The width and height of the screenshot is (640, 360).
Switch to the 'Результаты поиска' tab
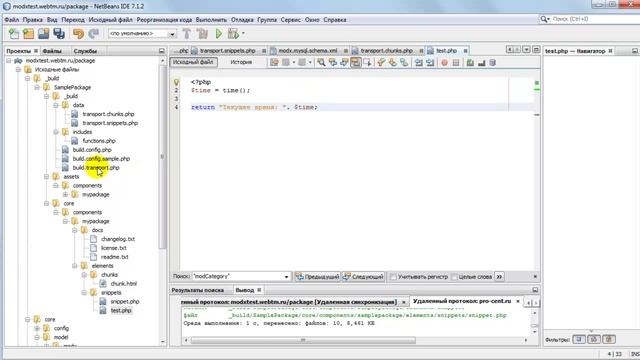click(x=198, y=290)
